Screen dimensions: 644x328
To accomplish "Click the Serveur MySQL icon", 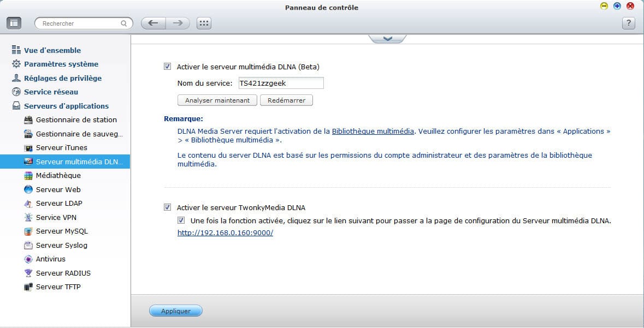I will tap(28, 231).
